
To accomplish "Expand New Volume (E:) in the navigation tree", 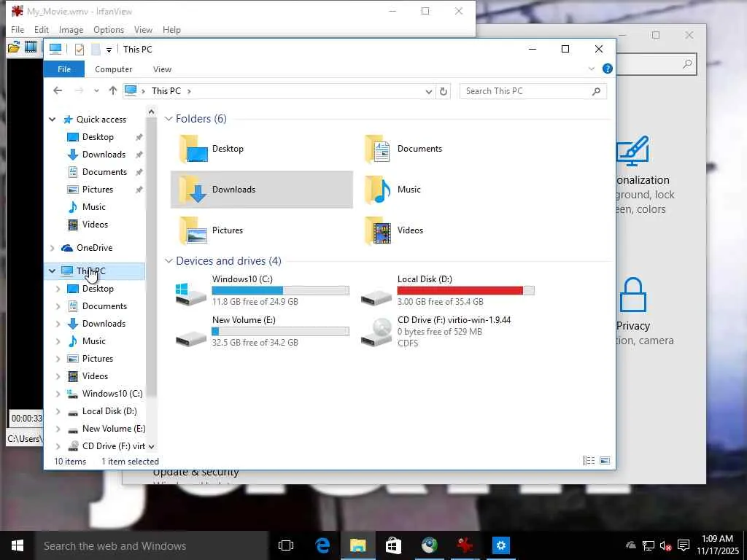I will click(58, 429).
